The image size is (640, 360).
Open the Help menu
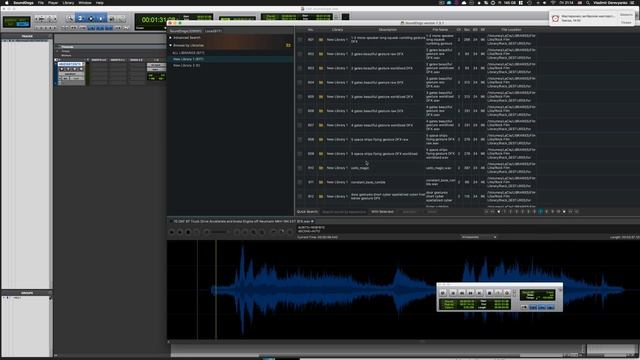pyautogui.click(x=100, y=2)
